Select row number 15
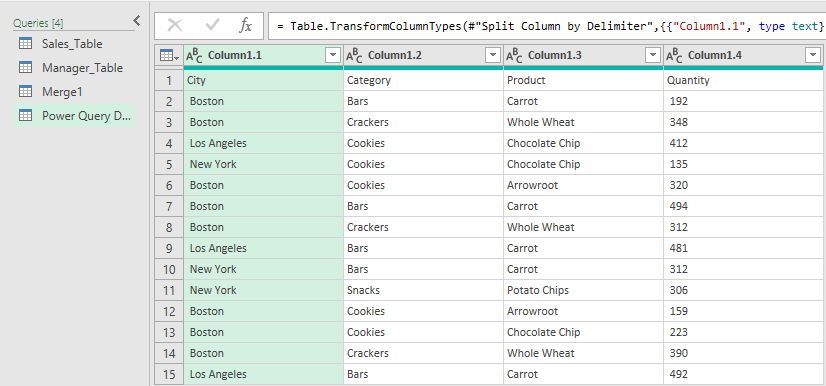This screenshot has width=826, height=386. [x=169, y=374]
